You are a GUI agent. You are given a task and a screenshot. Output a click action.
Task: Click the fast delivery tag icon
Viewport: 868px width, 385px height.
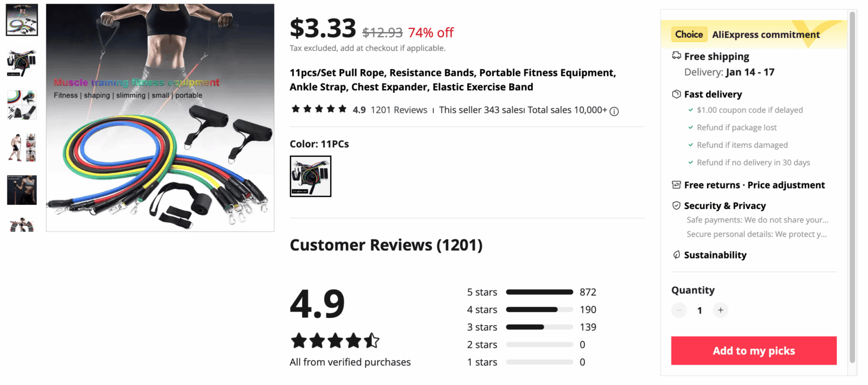[676, 94]
